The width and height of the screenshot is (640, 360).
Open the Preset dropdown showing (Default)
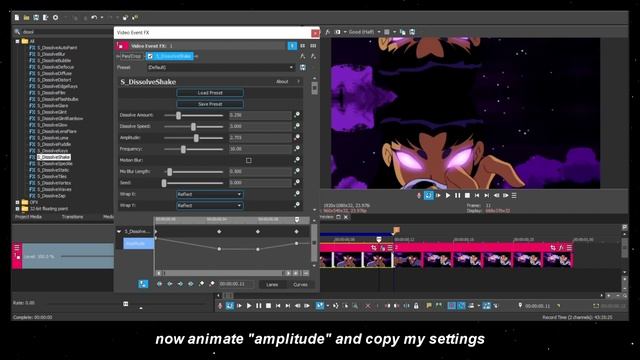click(221, 67)
